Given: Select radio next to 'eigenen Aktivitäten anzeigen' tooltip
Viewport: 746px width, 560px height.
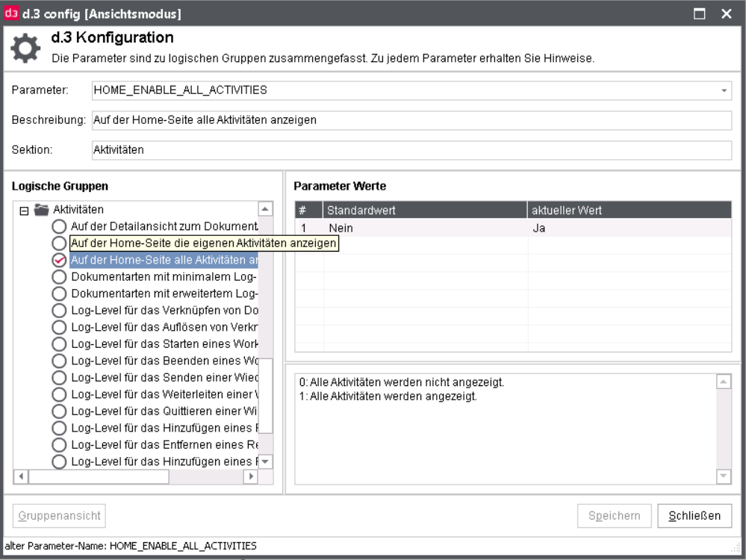Looking at the screenshot, I should tap(59, 243).
